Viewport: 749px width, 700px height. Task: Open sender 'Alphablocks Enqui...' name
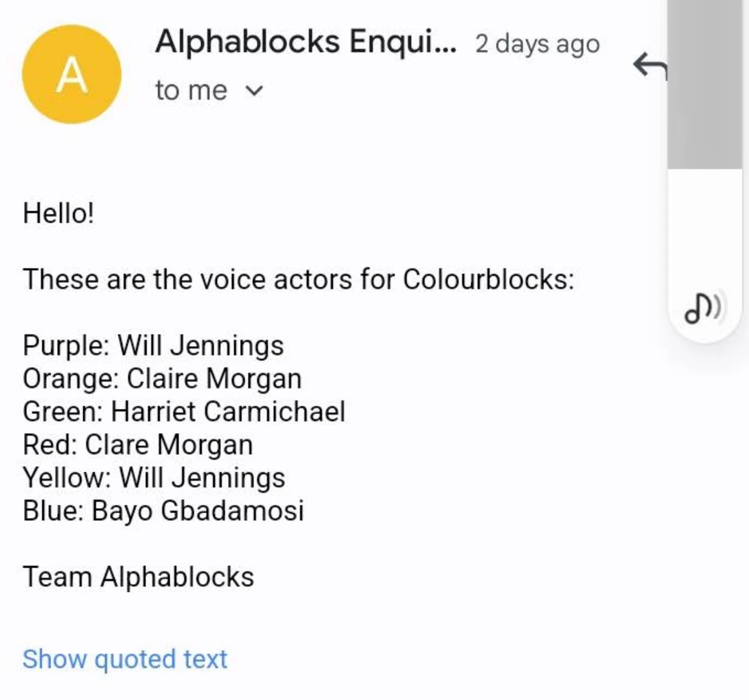point(307,44)
